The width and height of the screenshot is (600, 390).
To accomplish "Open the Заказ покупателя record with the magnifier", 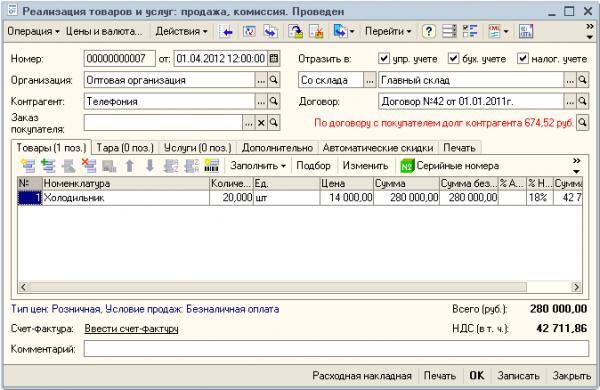I will [x=274, y=123].
